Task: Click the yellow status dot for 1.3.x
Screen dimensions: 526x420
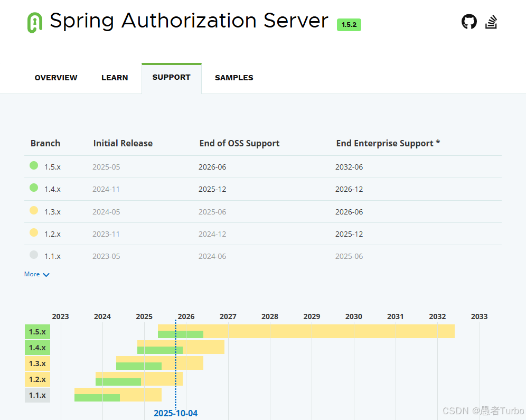Action: pos(34,210)
